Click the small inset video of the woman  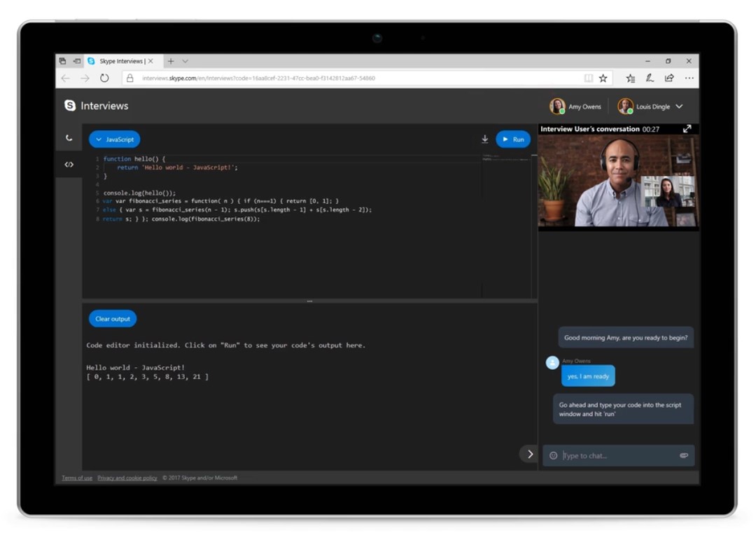[x=668, y=191]
